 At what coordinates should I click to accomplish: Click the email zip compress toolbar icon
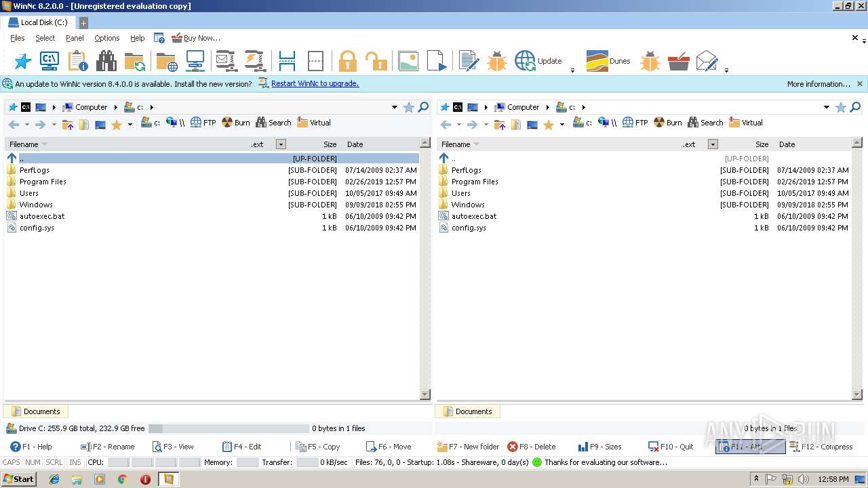point(225,61)
